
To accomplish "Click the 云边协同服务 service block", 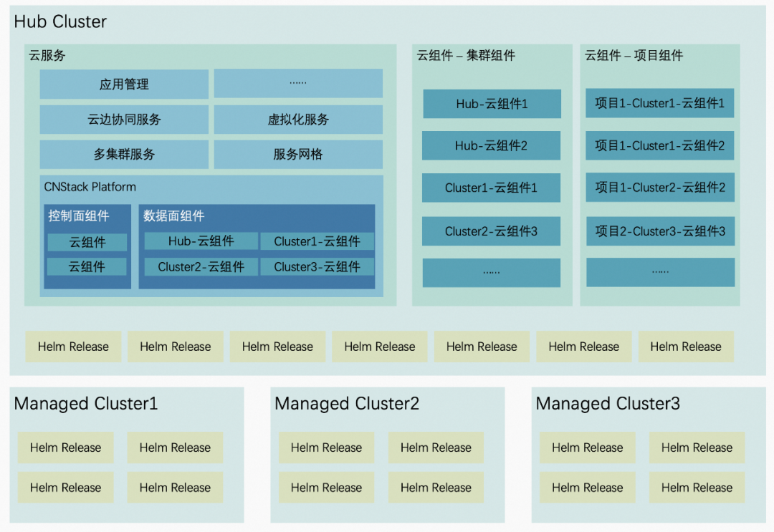I will (x=123, y=120).
